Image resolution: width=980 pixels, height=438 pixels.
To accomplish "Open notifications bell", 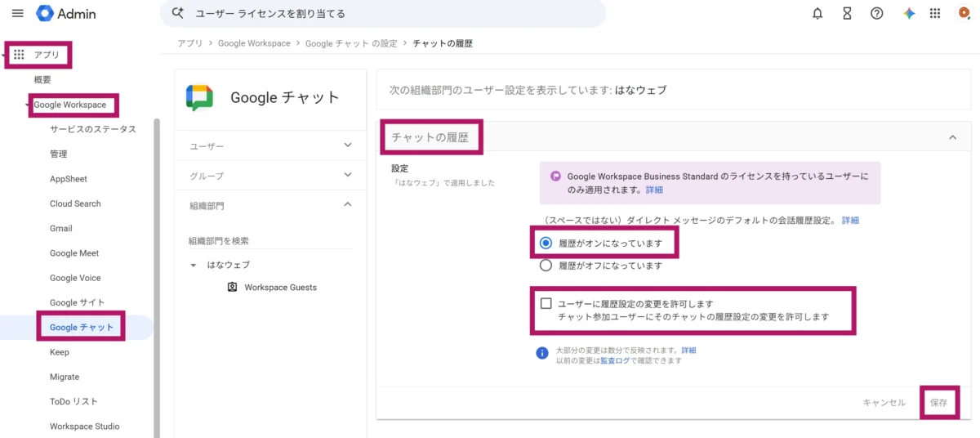I will pos(817,14).
